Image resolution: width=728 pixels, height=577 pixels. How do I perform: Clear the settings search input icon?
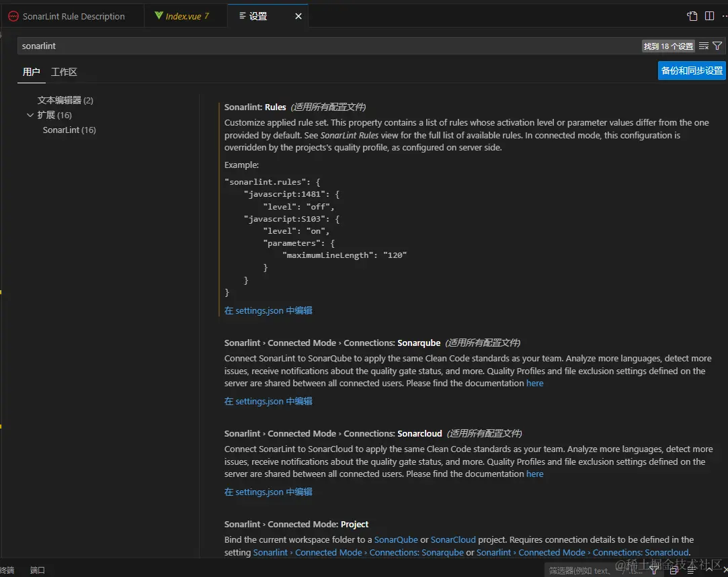pyautogui.click(x=704, y=46)
